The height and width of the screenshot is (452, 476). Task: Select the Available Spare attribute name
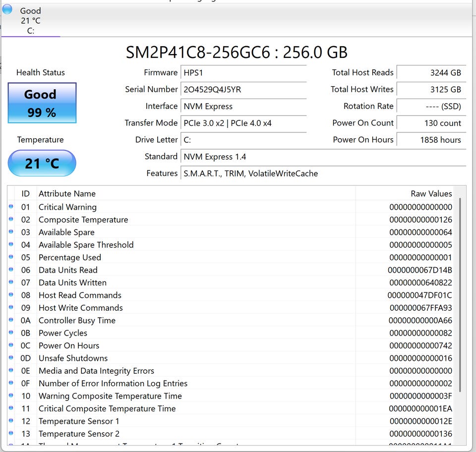click(66, 232)
